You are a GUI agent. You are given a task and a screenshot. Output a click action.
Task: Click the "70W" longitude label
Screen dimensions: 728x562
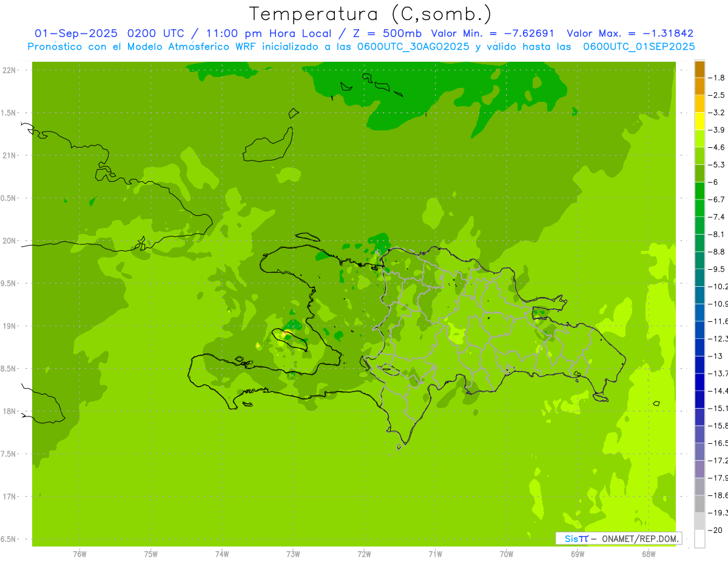[507, 554]
